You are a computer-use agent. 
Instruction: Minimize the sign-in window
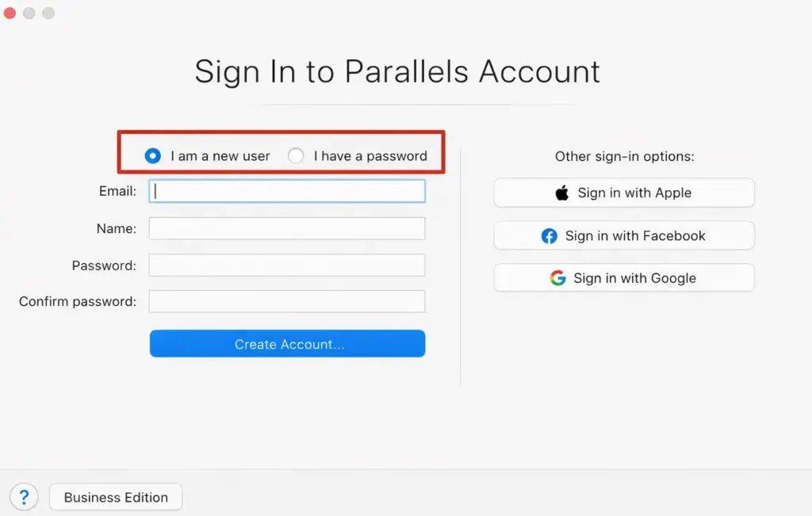pos(29,13)
